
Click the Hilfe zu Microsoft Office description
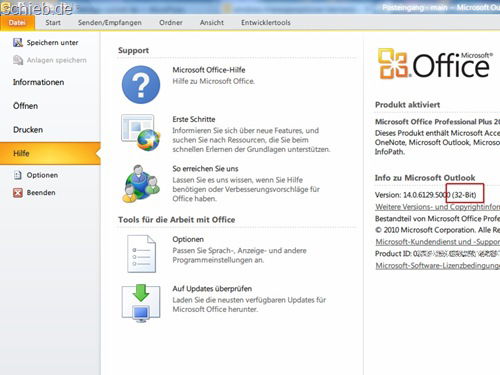(213, 81)
